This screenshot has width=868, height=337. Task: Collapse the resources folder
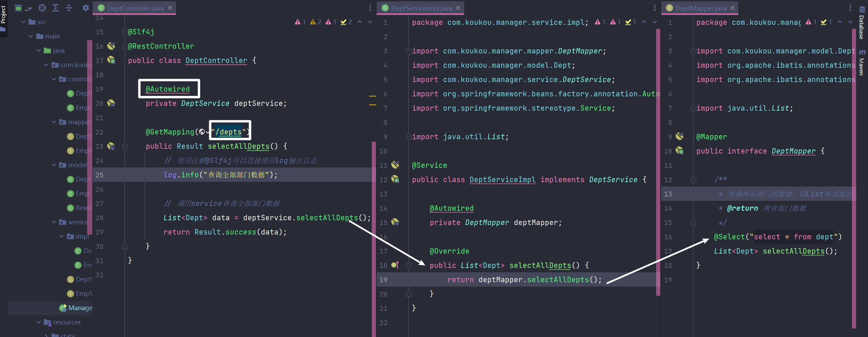38,322
